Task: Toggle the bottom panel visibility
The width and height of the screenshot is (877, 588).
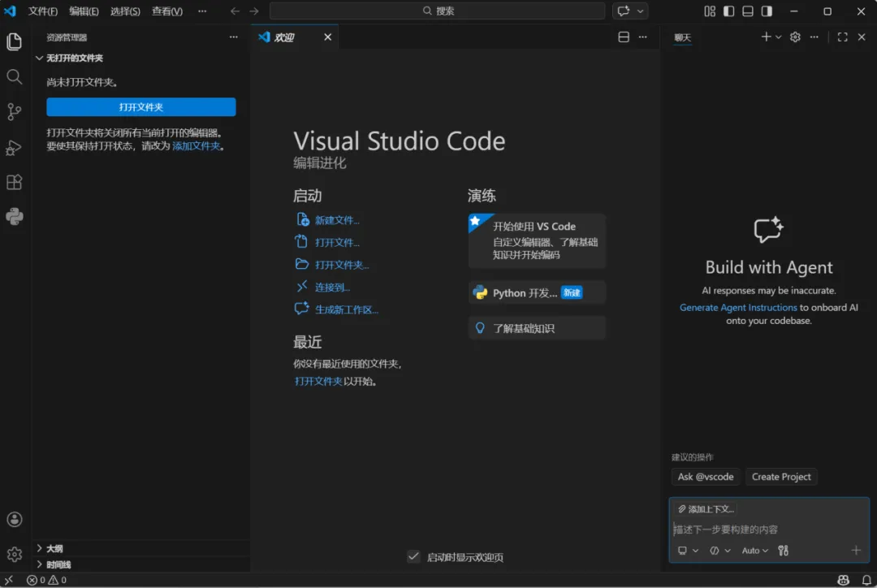Action: point(747,11)
